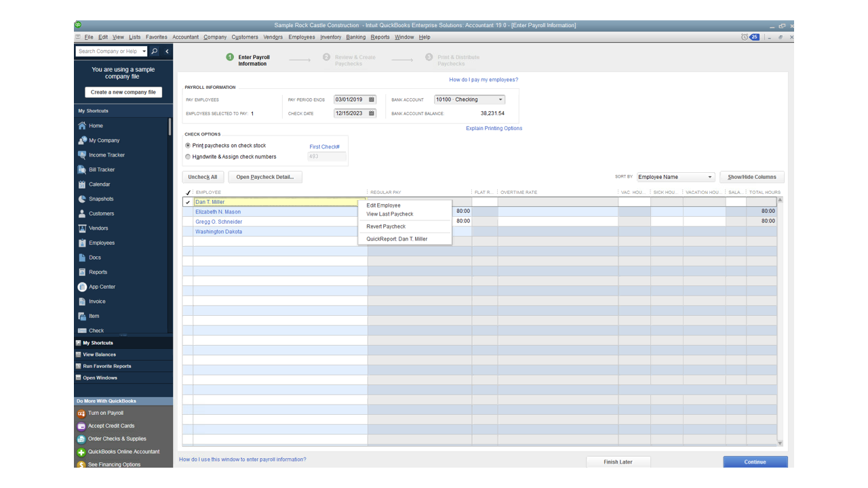
Task: Select Print paychecks on check stock
Action: click(x=188, y=146)
